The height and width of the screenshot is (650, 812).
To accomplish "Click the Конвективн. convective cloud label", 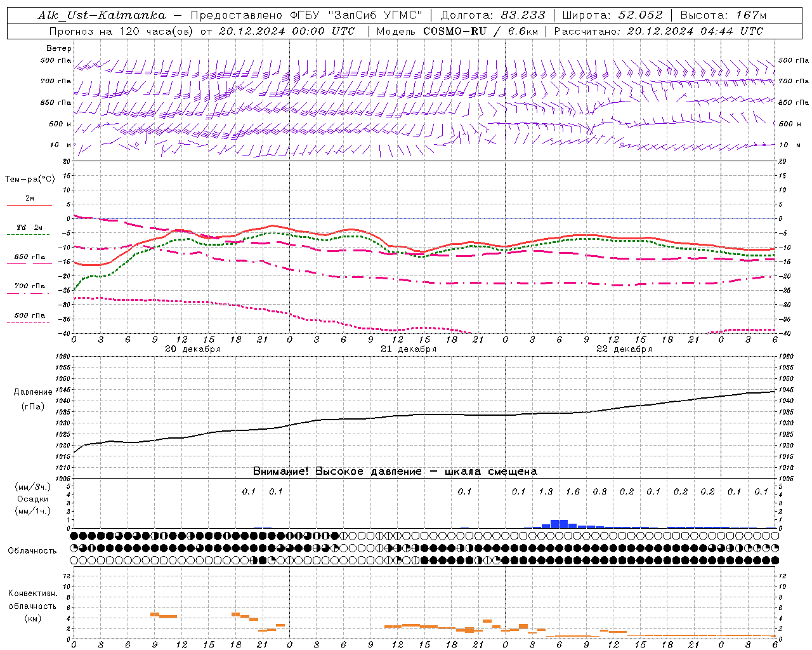I will [x=32, y=594].
